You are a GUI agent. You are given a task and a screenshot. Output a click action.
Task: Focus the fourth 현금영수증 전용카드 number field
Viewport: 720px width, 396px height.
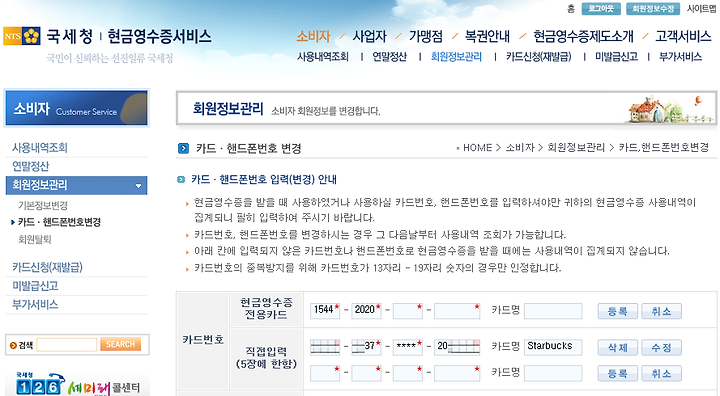(457, 311)
